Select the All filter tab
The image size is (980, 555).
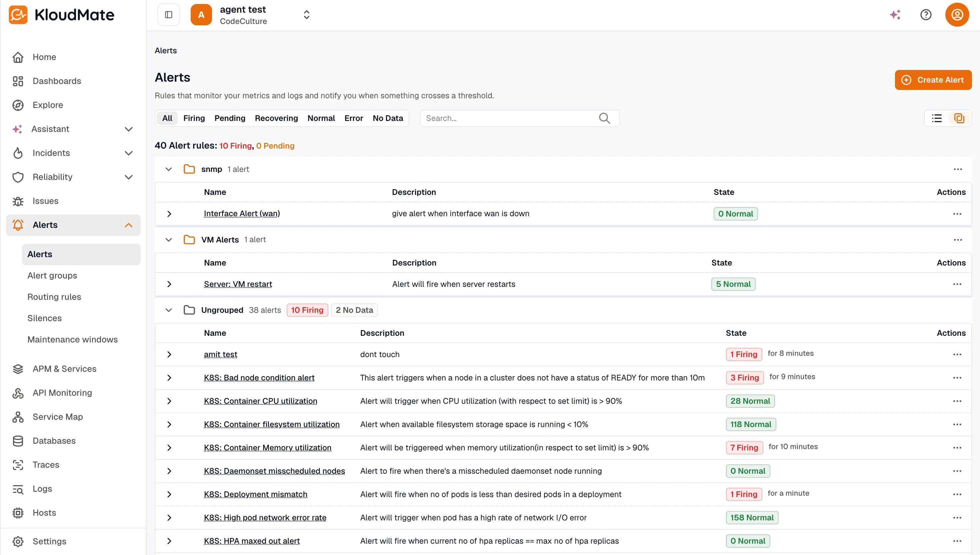167,118
